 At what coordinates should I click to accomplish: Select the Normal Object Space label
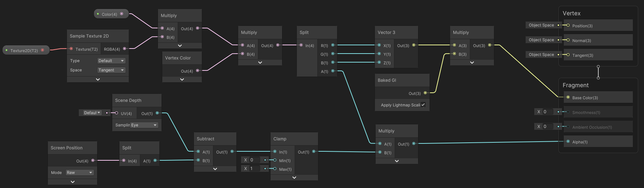(x=541, y=40)
